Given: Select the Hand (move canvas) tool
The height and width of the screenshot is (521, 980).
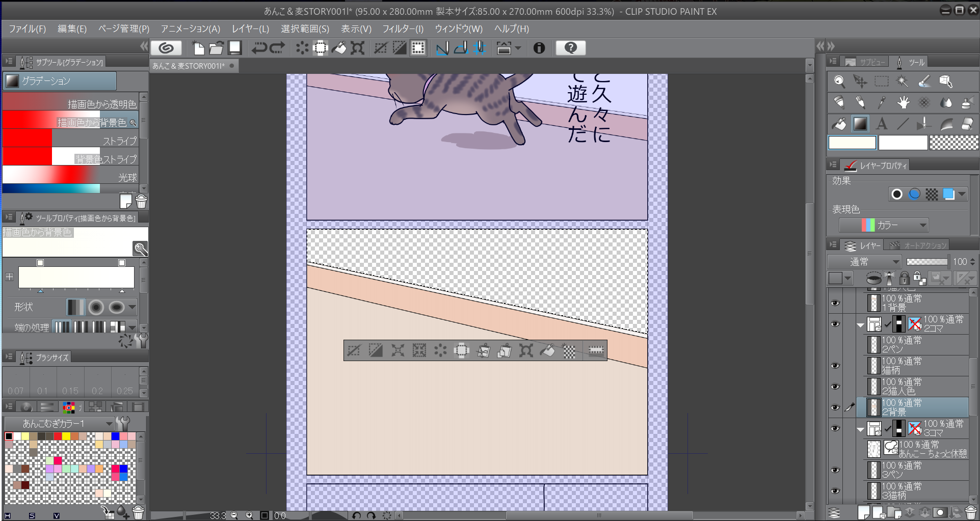Looking at the screenshot, I should pyautogui.click(x=903, y=103).
